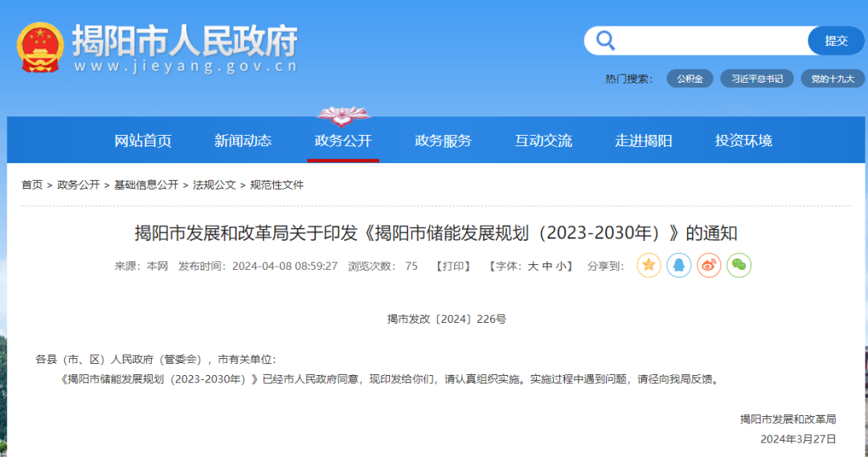Share via QQ penguin icon
The image size is (868, 457).
pyautogui.click(x=678, y=266)
